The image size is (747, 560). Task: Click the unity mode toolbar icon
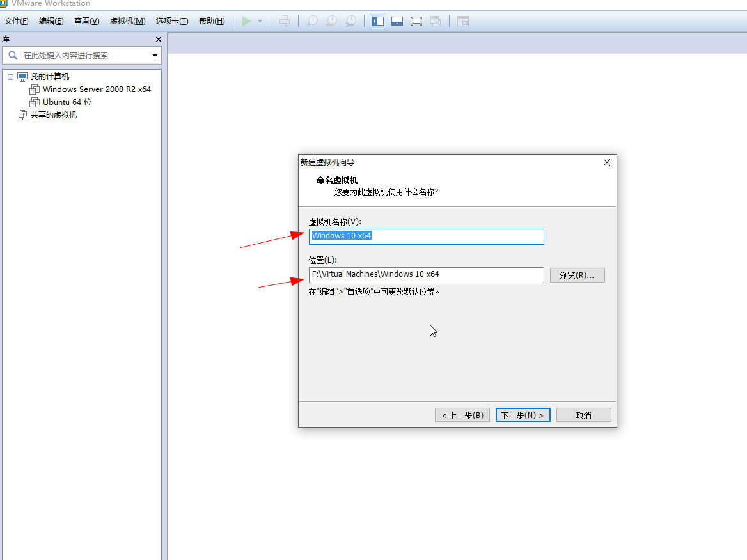pyautogui.click(x=436, y=21)
